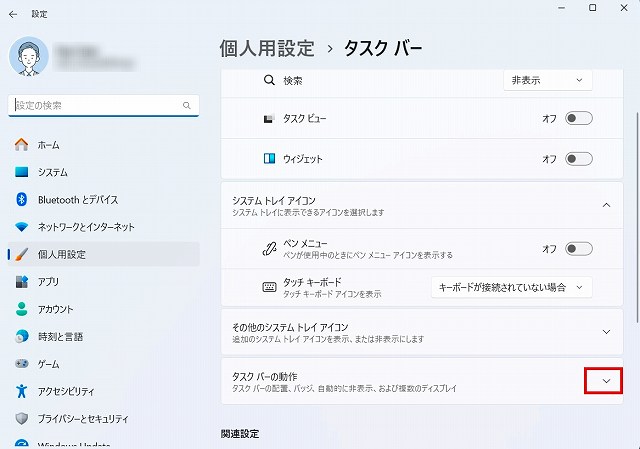Viewport: 640px width, 449px height.
Task: Expand その他のシステム トレイ アイコン section
Action: click(x=605, y=331)
